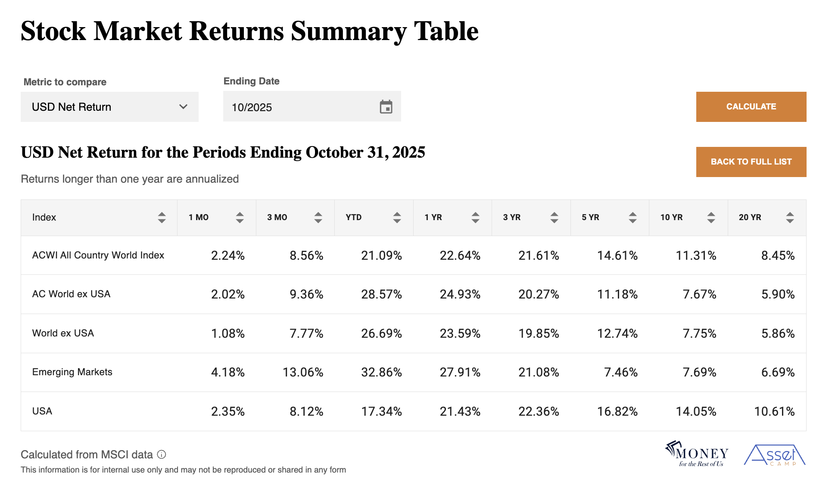The width and height of the screenshot is (835, 504).
Task: Open the calendar date picker icon
Action: (386, 107)
